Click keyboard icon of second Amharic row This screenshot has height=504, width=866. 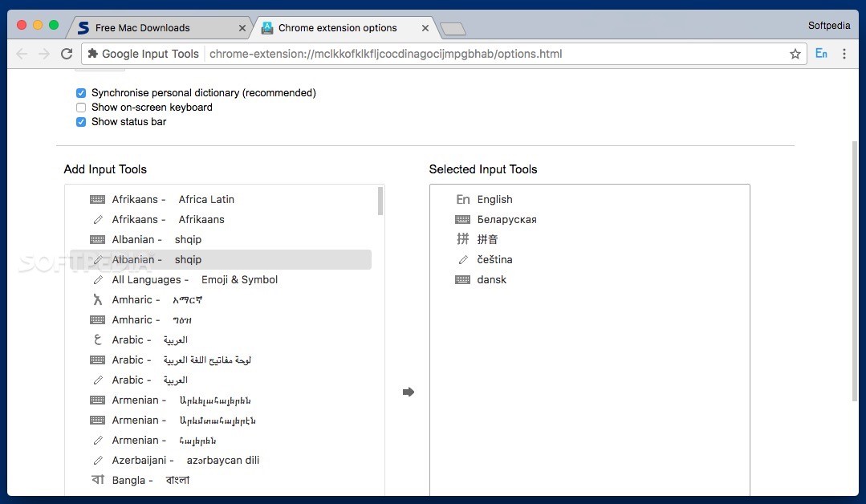[x=97, y=319]
